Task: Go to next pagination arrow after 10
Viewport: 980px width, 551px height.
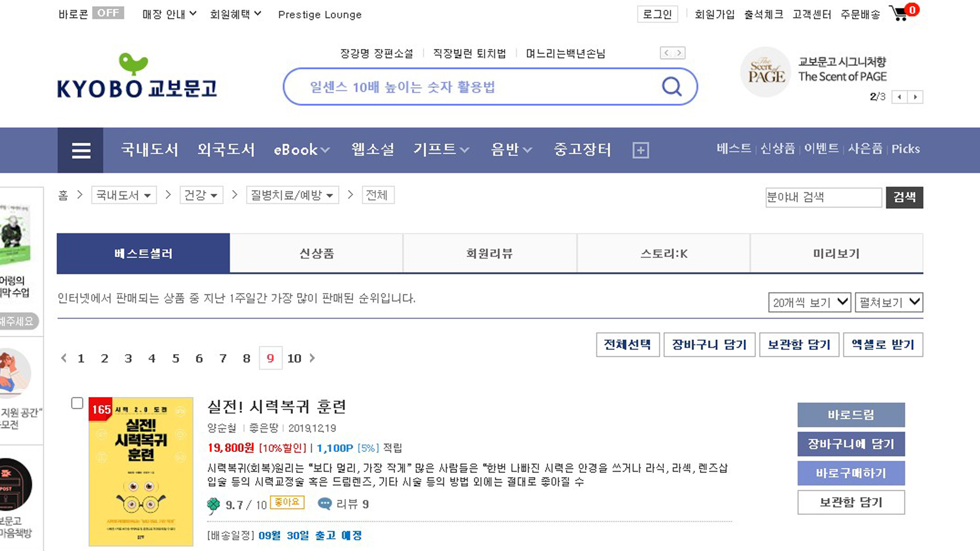Action: click(312, 358)
